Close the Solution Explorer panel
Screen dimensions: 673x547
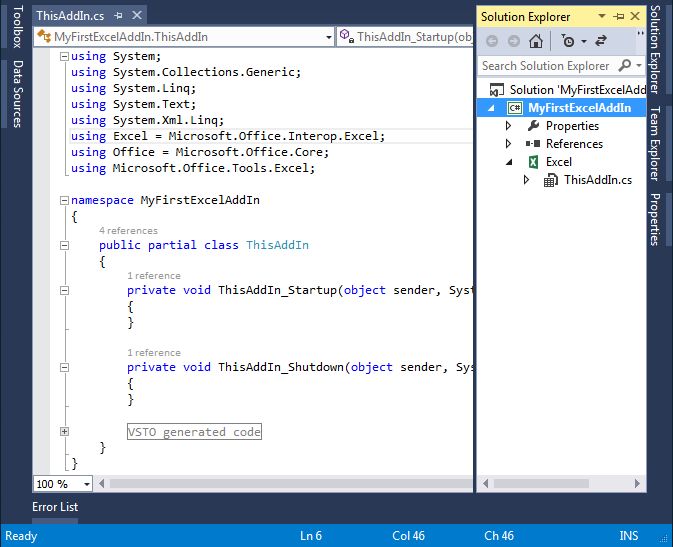(635, 16)
